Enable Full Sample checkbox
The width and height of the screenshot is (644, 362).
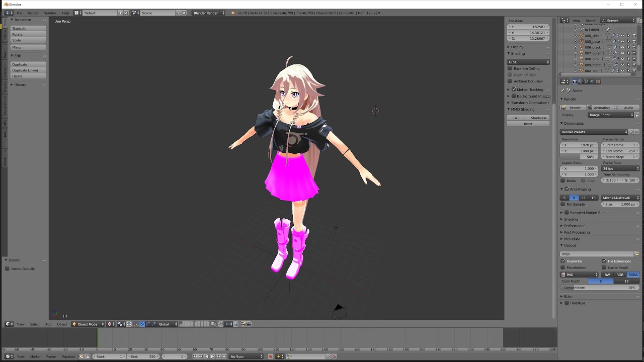(x=563, y=204)
